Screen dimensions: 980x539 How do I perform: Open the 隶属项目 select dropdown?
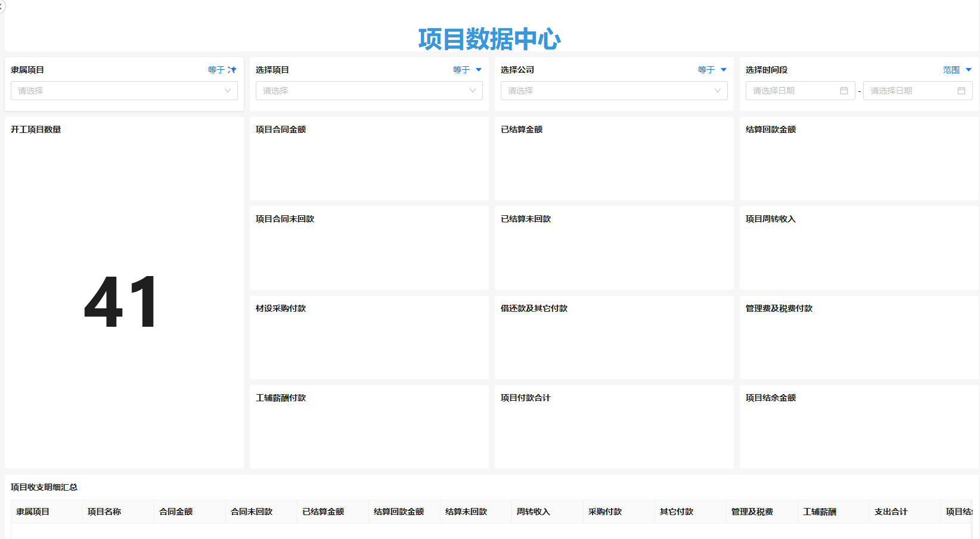124,91
